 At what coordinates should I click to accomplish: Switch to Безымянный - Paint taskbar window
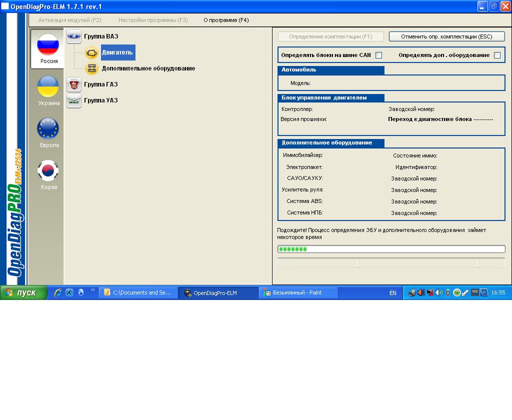299,292
